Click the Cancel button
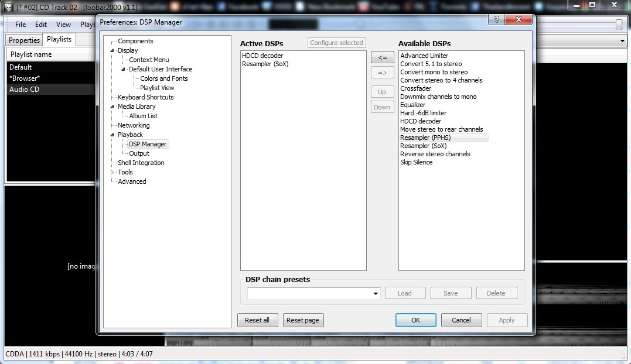The image size is (631, 364). [461, 320]
